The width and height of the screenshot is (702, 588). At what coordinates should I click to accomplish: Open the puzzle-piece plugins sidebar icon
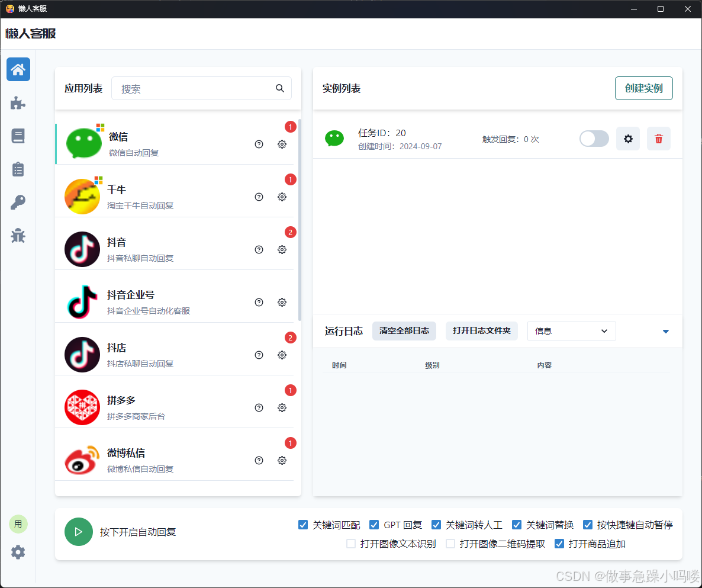(18, 103)
